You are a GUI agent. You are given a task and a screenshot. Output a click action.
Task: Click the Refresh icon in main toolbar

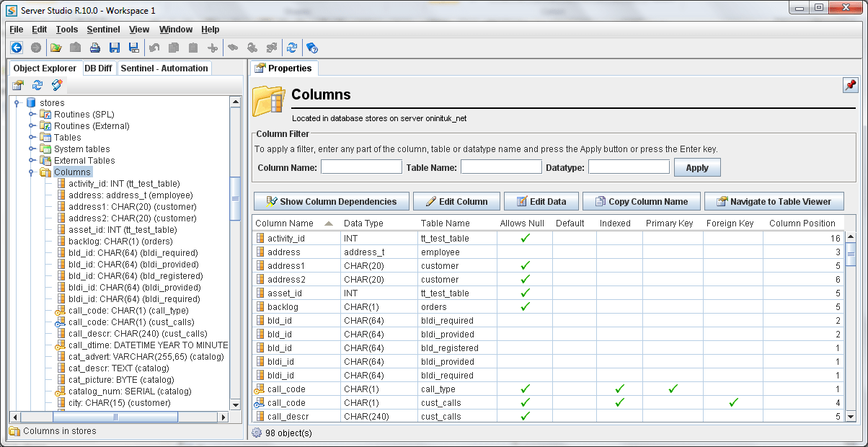click(x=291, y=48)
